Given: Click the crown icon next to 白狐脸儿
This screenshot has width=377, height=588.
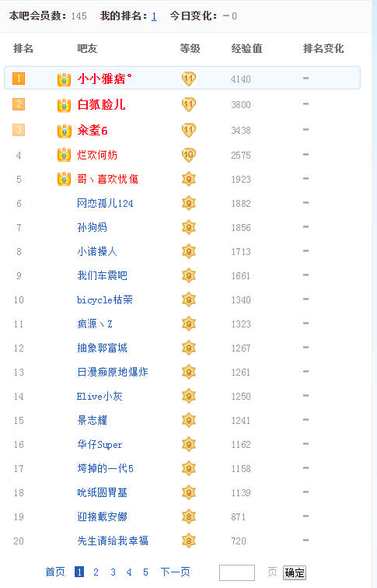Looking at the screenshot, I should pos(64,105).
